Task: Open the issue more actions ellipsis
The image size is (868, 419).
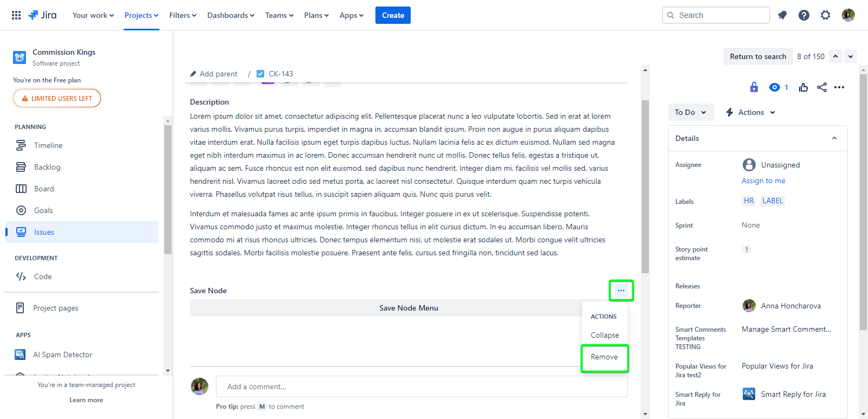Action: pyautogui.click(x=839, y=87)
